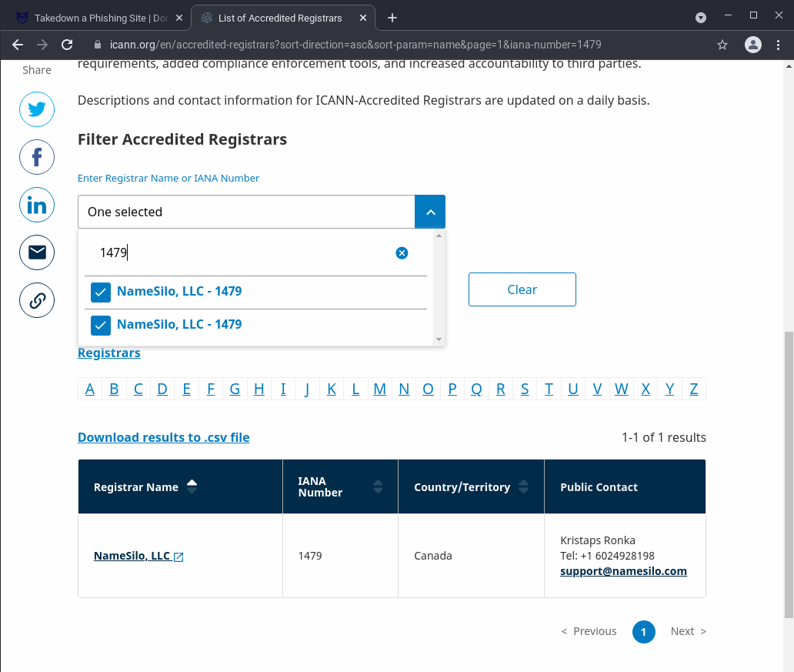Click the 1479 search input field
This screenshot has height=672, width=794.
coord(243,252)
